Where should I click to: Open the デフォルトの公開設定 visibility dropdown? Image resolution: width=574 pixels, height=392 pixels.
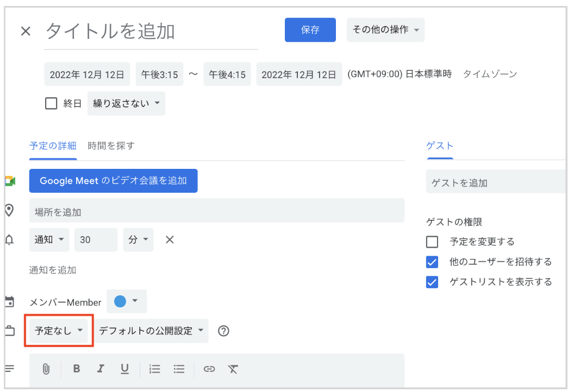(152, 331)
